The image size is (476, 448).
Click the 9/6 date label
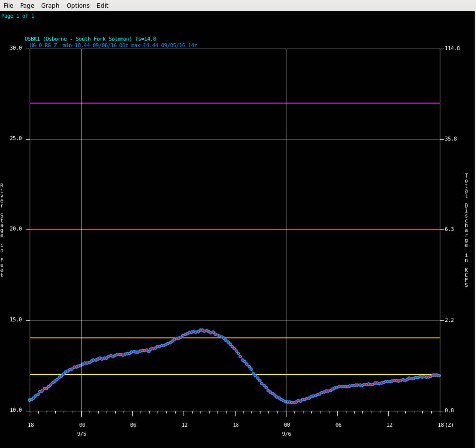tap(287, 434)
